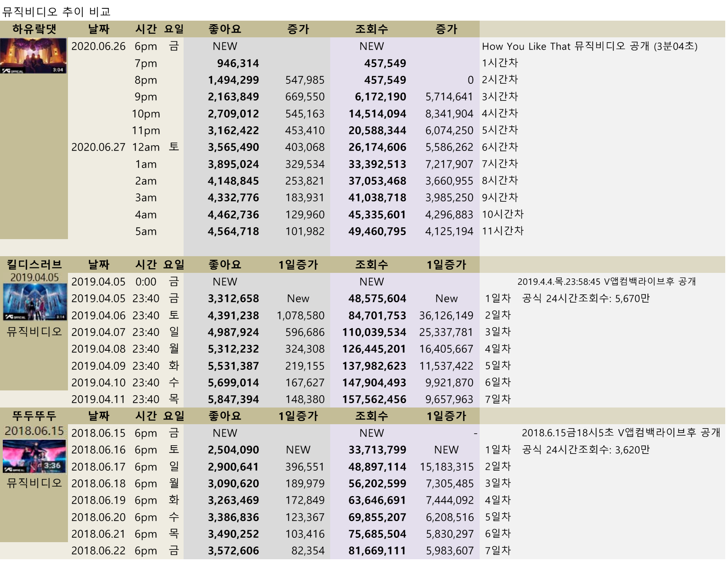The height and width of the screenshot is (564, 728).
Task: Select views cell 126,445,201
Action: point(374,349)
